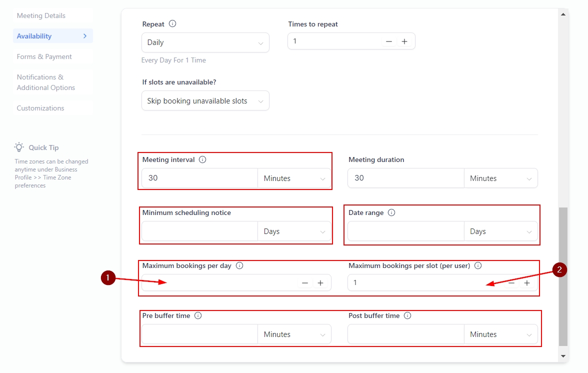This screenshot has width=588, height=373.
Task: Click the Pre buffer time info icon
Action: click(x=198, y=316)
